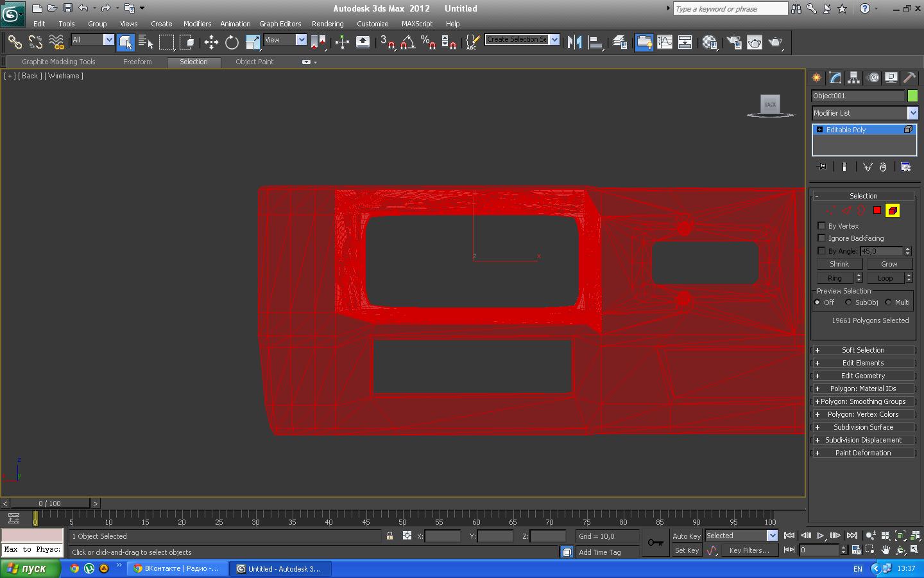Screen dimensions: 924x578
Task: Click the Object001 name field
Action: [x=857, y=96]
